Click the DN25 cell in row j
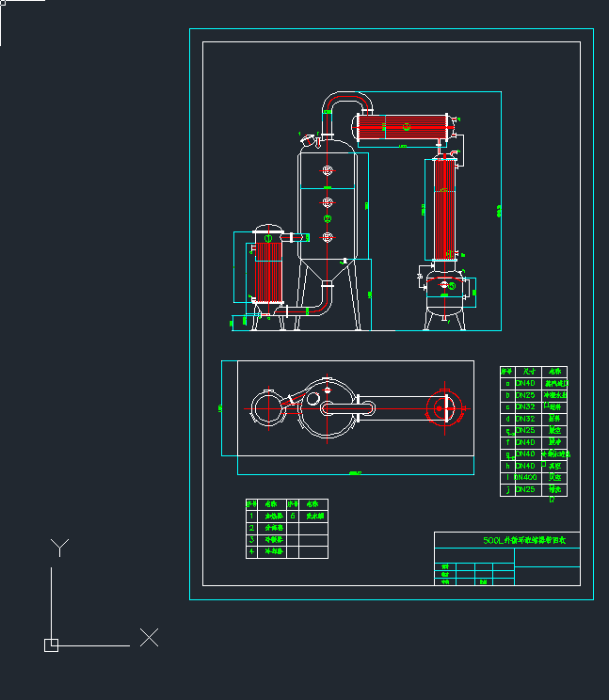Image resolution: width=609 pixels, height=700 pixels. [525, 489]
